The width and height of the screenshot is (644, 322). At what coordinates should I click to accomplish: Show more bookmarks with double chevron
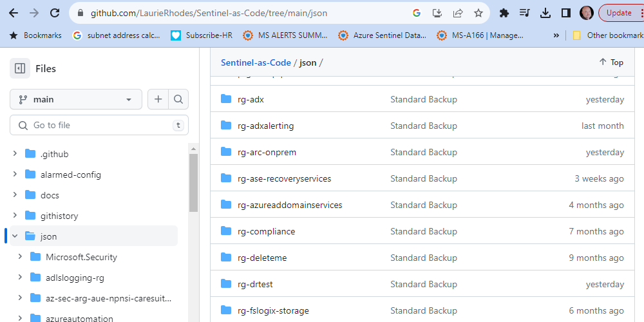click(x=556, y=35)
